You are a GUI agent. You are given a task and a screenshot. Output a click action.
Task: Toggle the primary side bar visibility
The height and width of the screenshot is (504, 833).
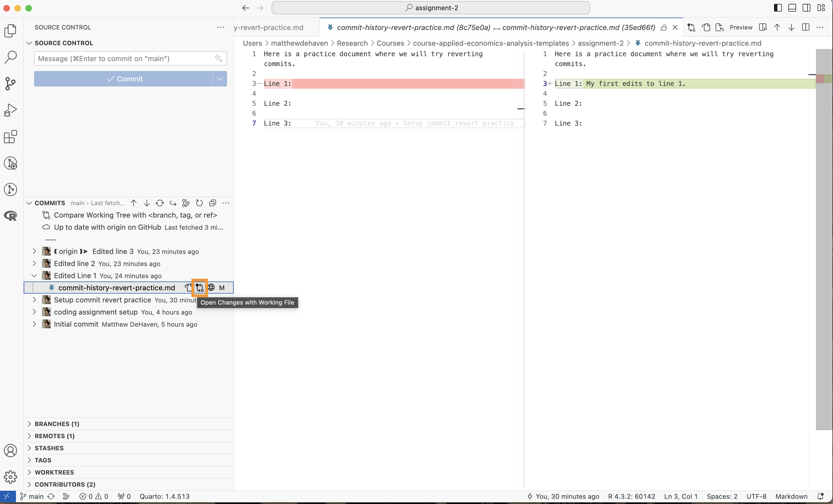pyautogui.click(x=778, y=8)
